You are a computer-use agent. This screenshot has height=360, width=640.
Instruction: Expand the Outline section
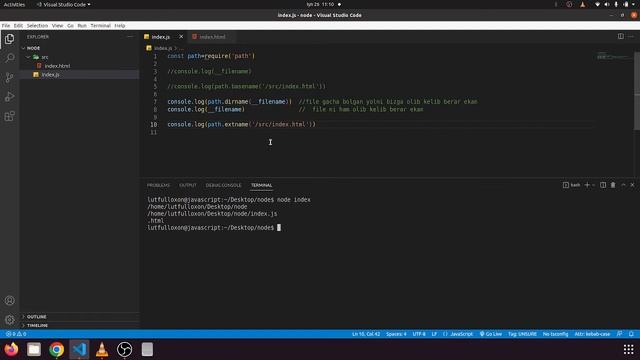(80, 316)
